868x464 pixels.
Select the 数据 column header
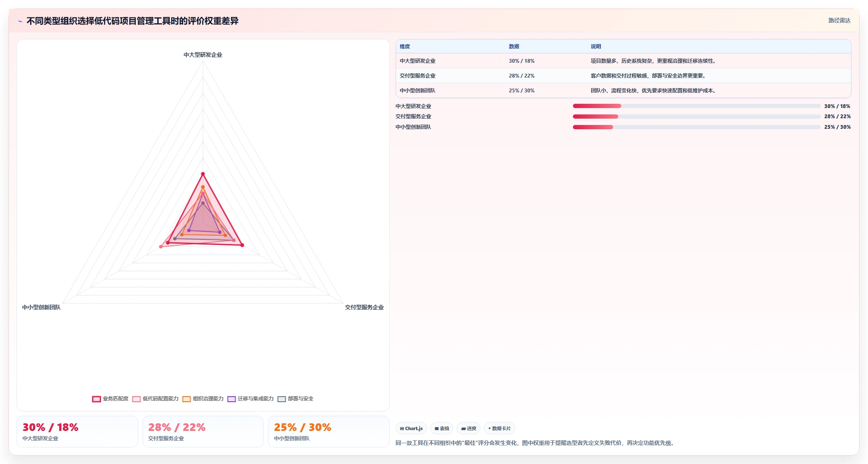point(514,47)
